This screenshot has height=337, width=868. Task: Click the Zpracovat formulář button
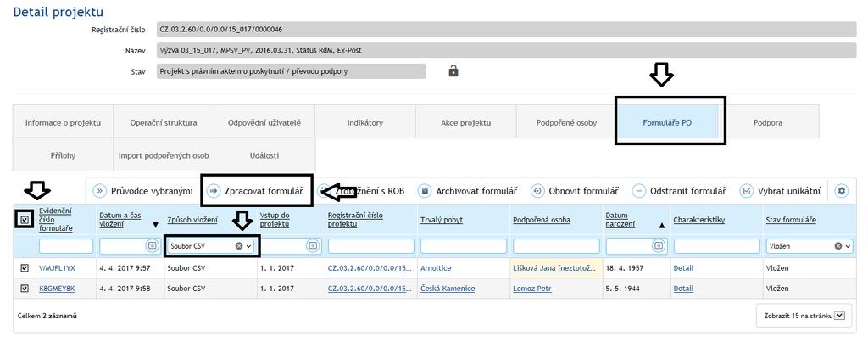coord(258,191)
